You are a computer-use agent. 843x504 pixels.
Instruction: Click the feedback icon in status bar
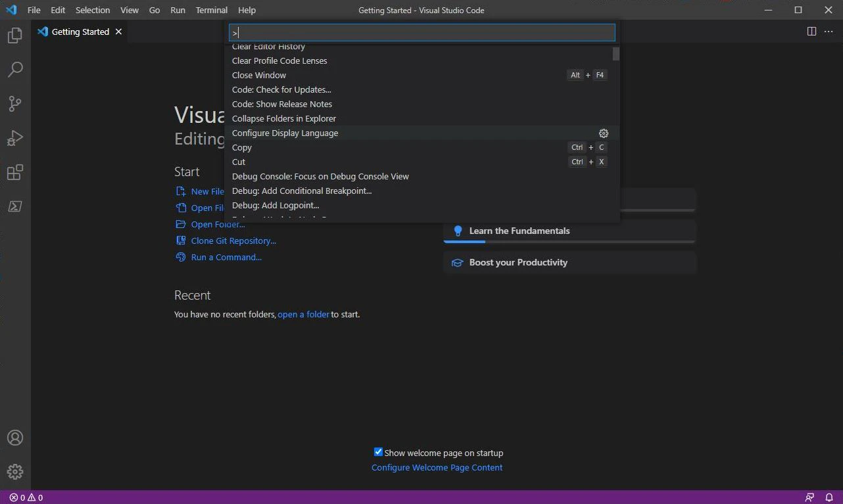809,497
